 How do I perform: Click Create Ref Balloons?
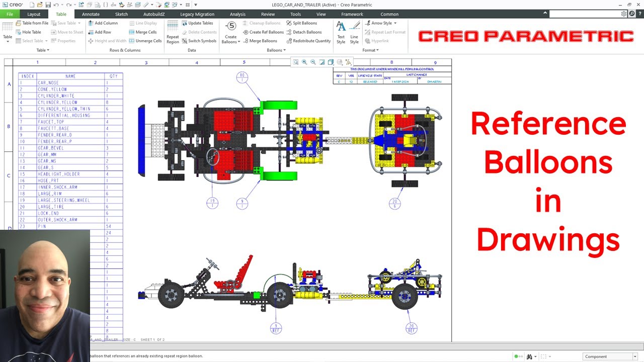coord(263,32)
